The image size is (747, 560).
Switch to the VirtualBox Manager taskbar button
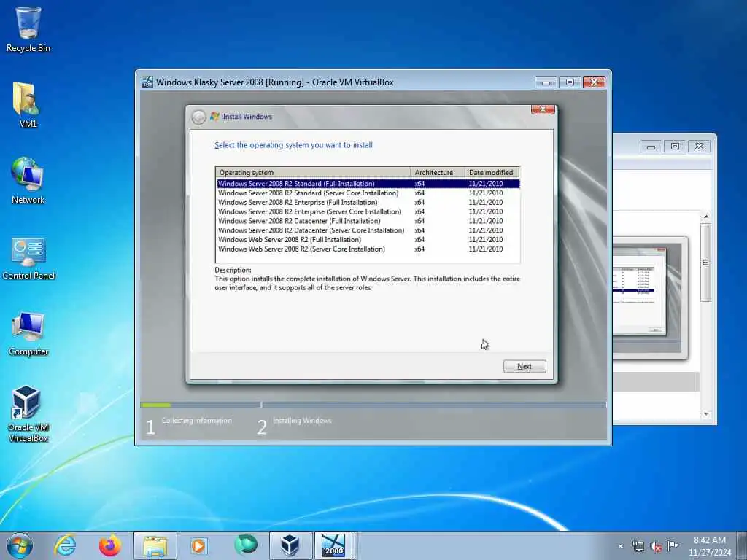290,545
